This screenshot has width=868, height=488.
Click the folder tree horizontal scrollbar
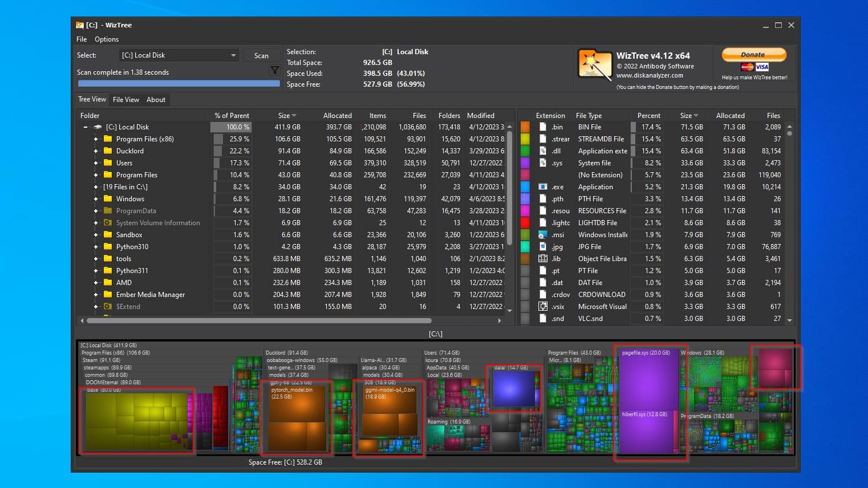[259, 320]
